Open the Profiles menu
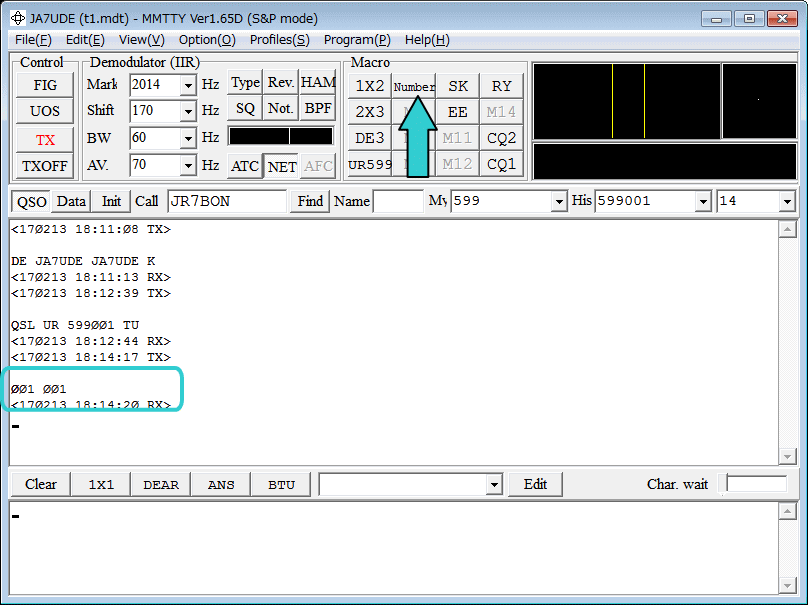This screenshot has width=808, height=605. 279,40
